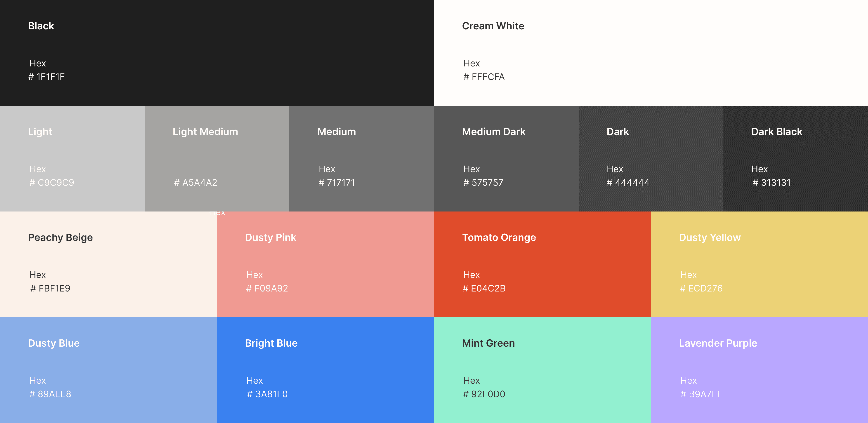Image resolution: width=868 pixels, height=423 pixels.
Task: Select the Dark gray swatch
Action: pos(651,158)
